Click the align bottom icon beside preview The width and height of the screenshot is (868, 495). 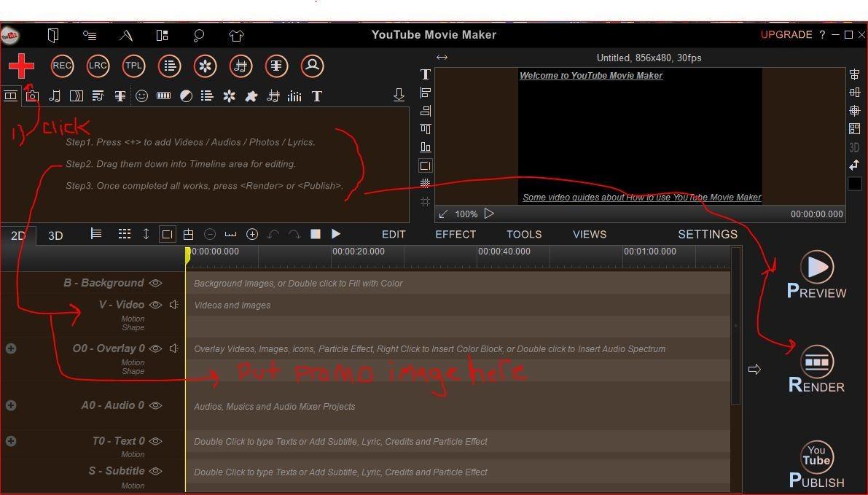click(x=425, y=147)
